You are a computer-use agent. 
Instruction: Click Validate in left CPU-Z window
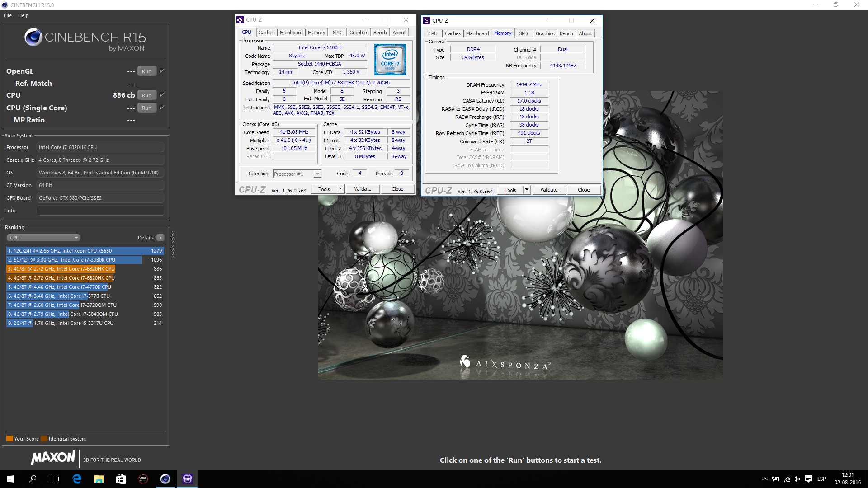tap(363, 189)
